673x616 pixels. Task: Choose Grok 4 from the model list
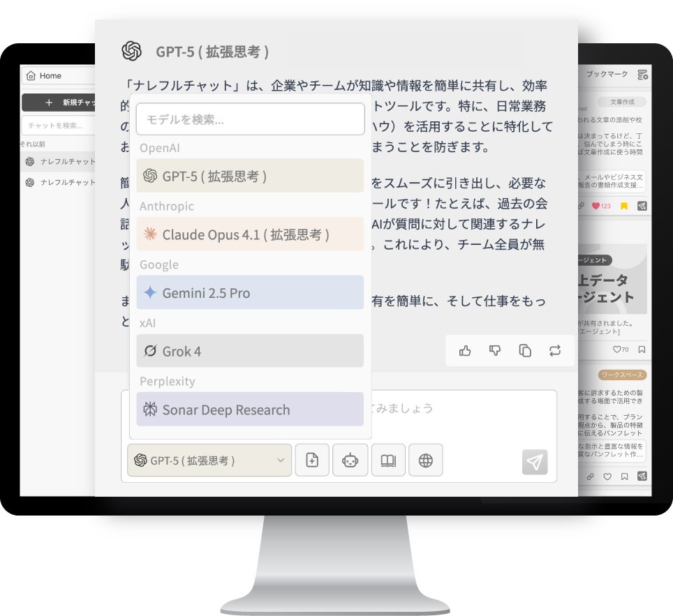click(250, 350)
